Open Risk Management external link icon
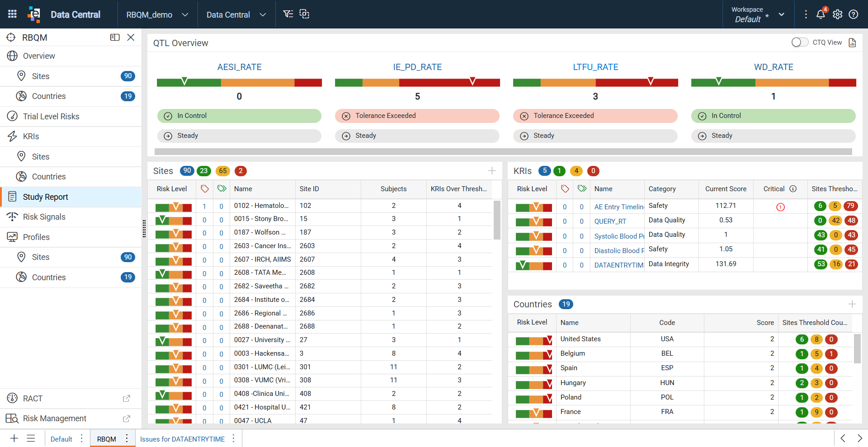The image size is (868, 447). coord(127,419)
